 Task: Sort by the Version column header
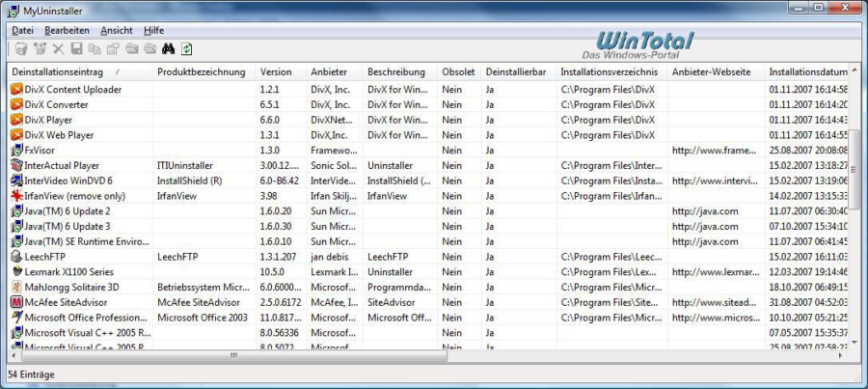click(x=281, y=72)
